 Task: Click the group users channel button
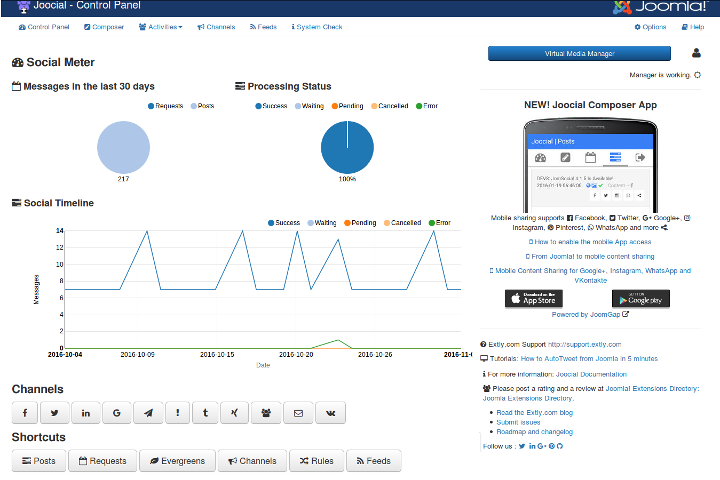(x=266, y=413)
